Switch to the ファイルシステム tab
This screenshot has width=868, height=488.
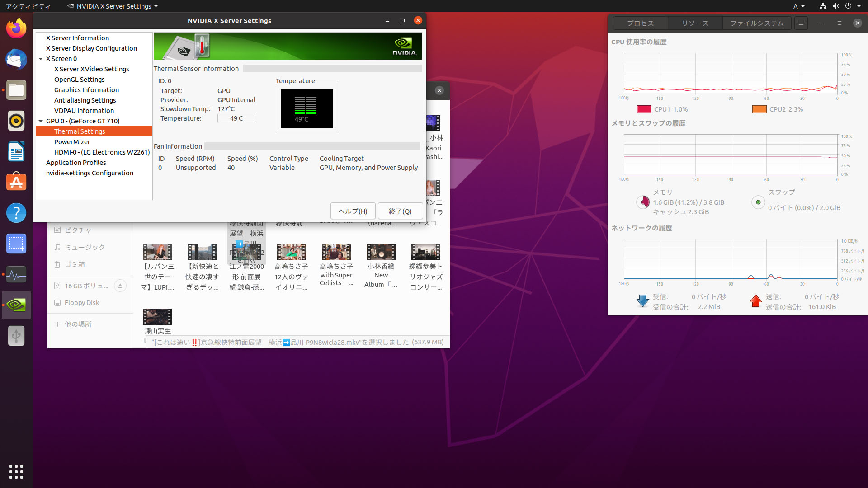(757, 23)
